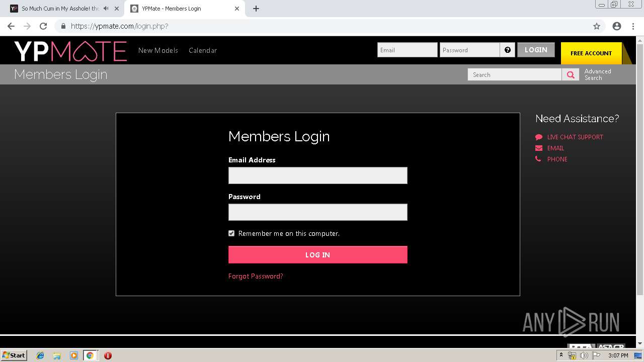Show hidden tray icons arrow
This screenshot has width=644, height=362.
561,355
